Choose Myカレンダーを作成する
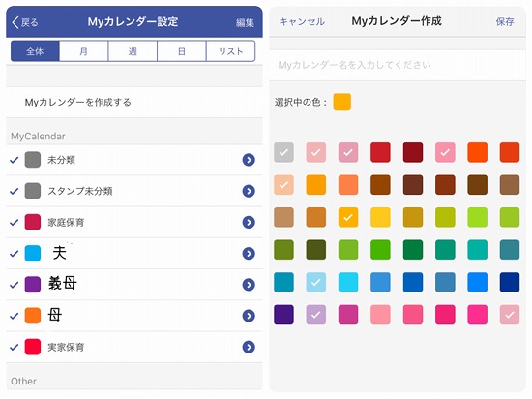The image size is (532, 399). point(134,102)
